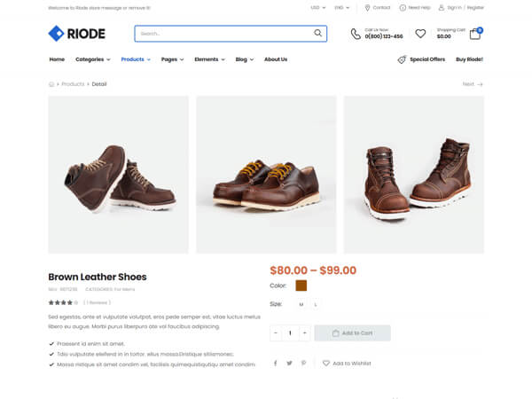Click the Special Offers tag icon

coord(402,59)
